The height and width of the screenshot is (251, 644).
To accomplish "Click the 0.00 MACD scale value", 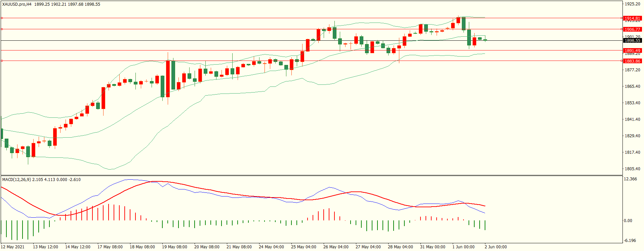I will click(628, 221).
